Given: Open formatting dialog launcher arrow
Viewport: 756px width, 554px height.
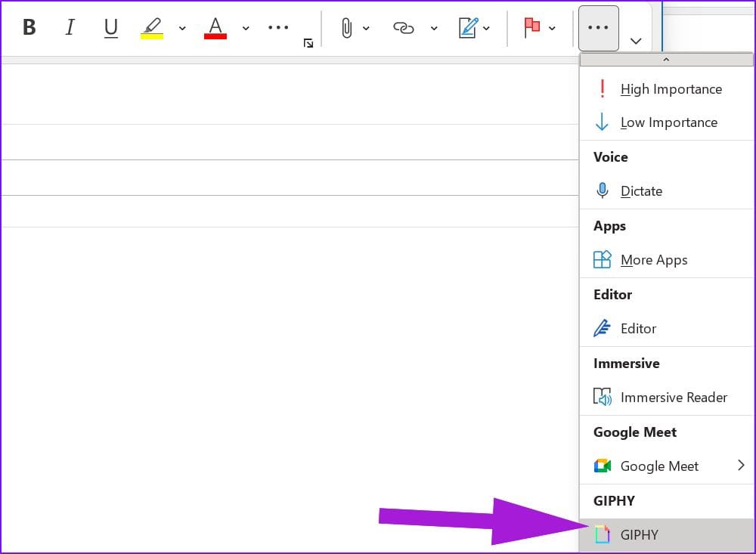Looking at the screenshot, I should click(x=308, y=44).
